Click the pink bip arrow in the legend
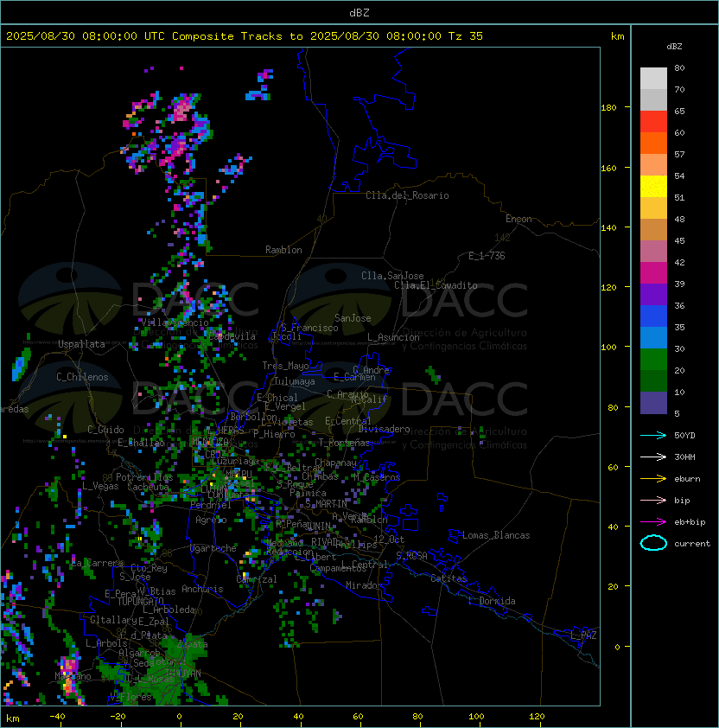Image resolution: width=719 pixels, height=728 pixels. (653, 500)
